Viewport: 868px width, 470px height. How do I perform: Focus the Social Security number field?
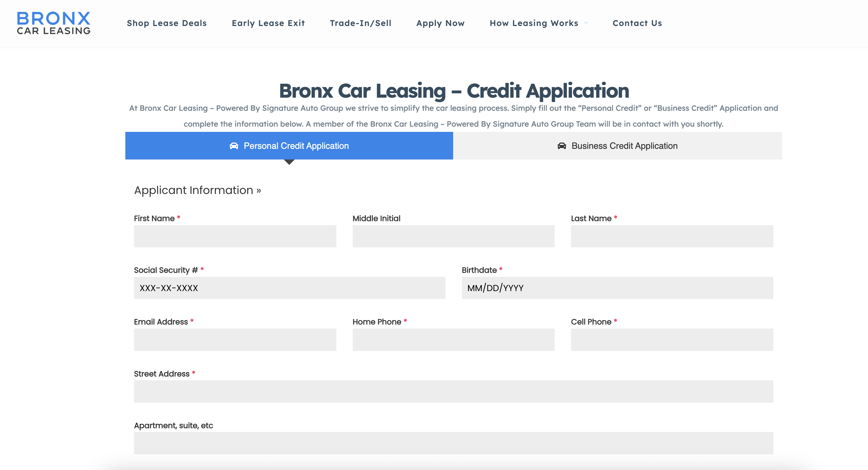coord(290,288)
